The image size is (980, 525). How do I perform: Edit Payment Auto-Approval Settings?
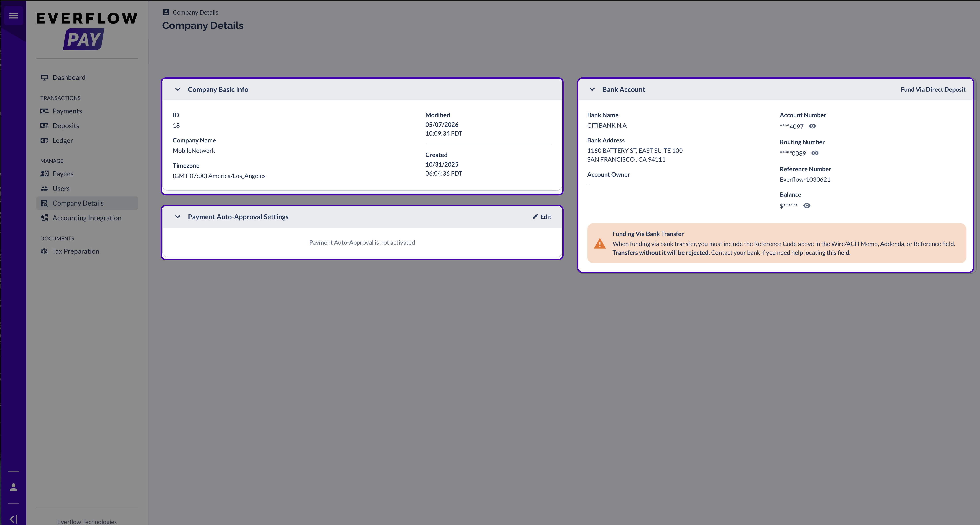coord(542,217)
